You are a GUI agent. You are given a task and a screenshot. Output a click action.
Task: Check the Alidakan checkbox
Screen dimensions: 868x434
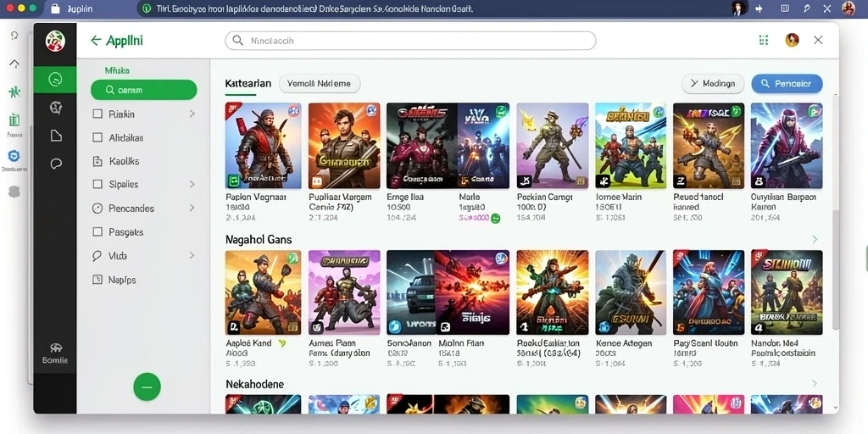(98, 137)
